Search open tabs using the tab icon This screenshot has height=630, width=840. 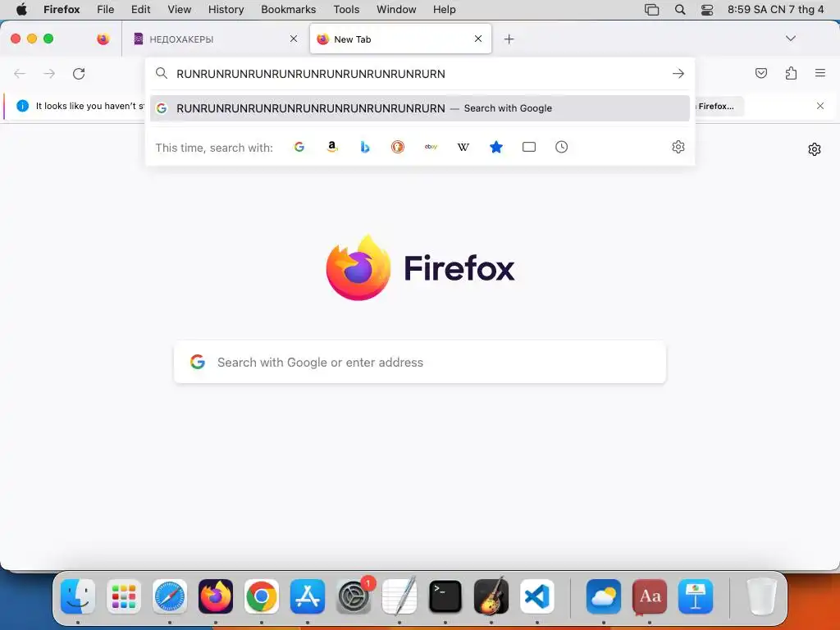529,147
